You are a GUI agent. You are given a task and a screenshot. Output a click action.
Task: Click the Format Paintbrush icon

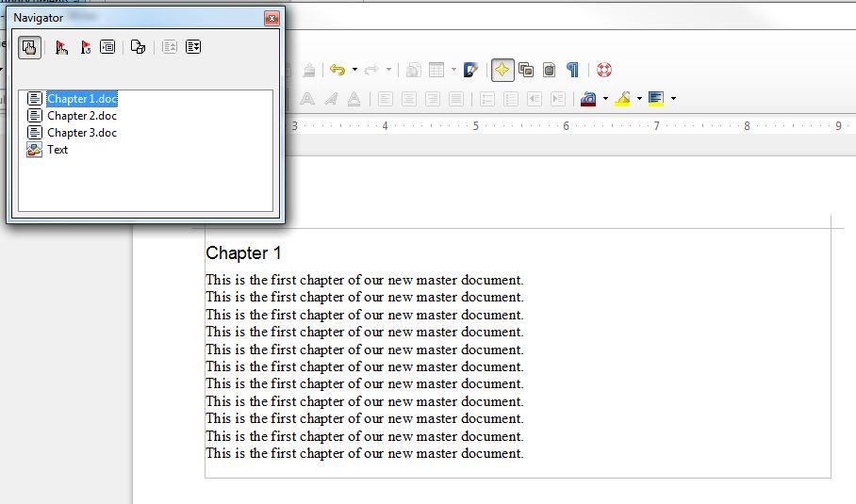309,70
